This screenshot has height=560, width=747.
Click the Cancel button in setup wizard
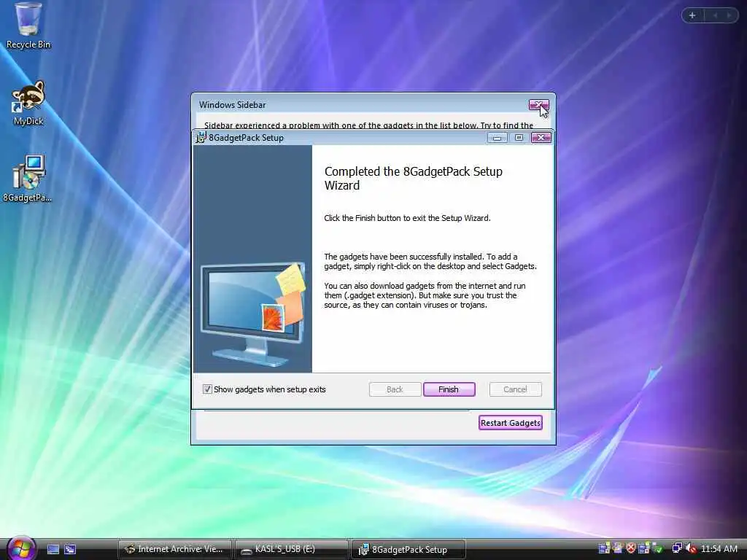pyautogui.click(x=515, y=389)
